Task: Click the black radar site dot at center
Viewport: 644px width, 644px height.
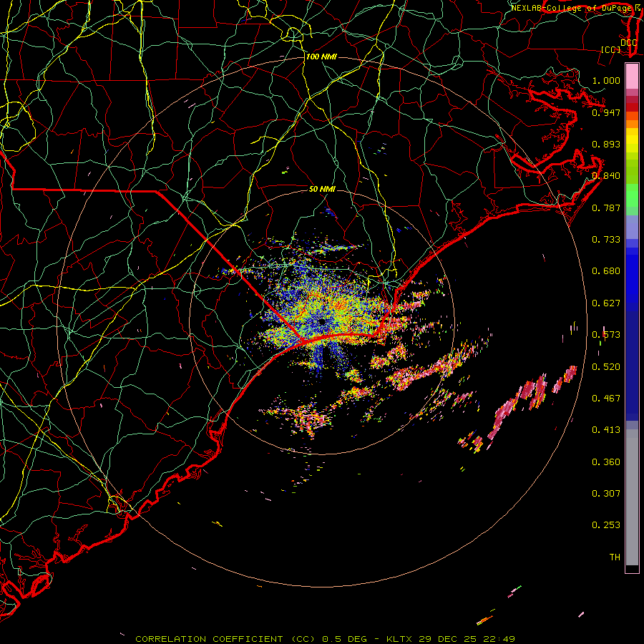Action: click(x=321, y=322)
